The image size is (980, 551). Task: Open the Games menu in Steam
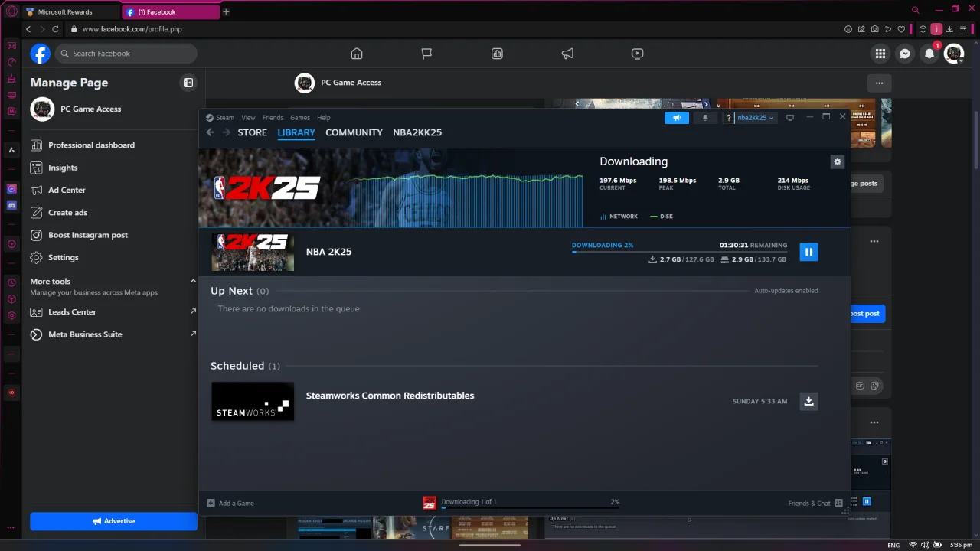click(x=300, y=118)
